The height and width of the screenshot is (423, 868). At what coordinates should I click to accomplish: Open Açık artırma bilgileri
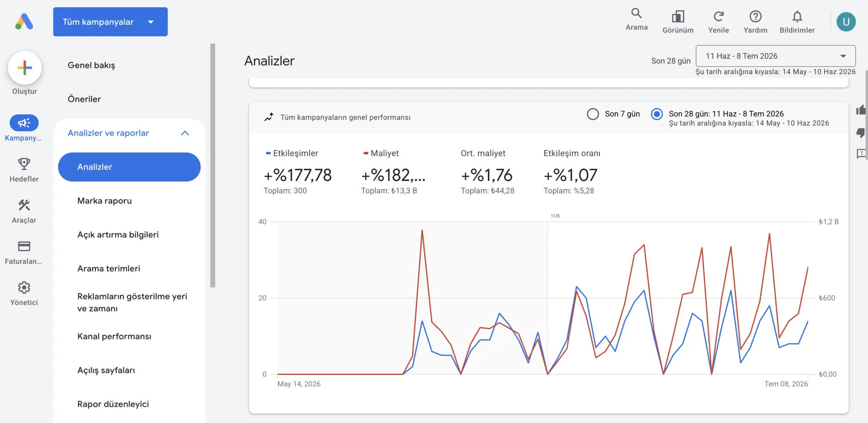pos(118,235)
